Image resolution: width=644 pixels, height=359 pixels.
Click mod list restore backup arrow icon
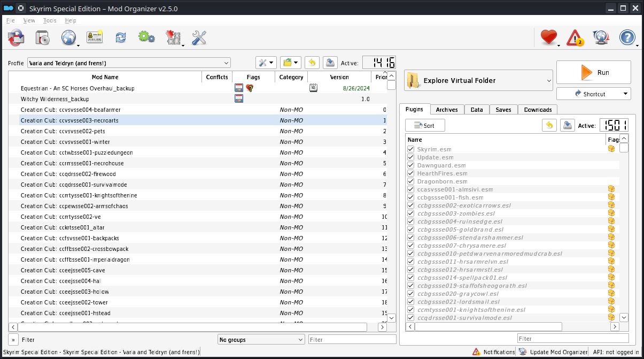[x=312, y=63]
